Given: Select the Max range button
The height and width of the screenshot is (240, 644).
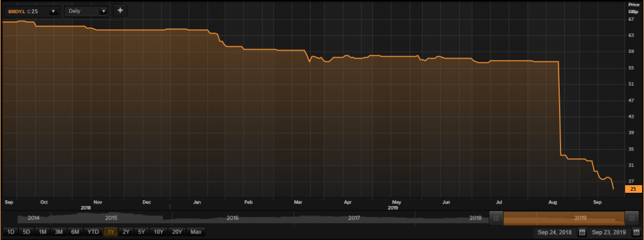Looking at the screenshot, I should [x=196, y=232].
